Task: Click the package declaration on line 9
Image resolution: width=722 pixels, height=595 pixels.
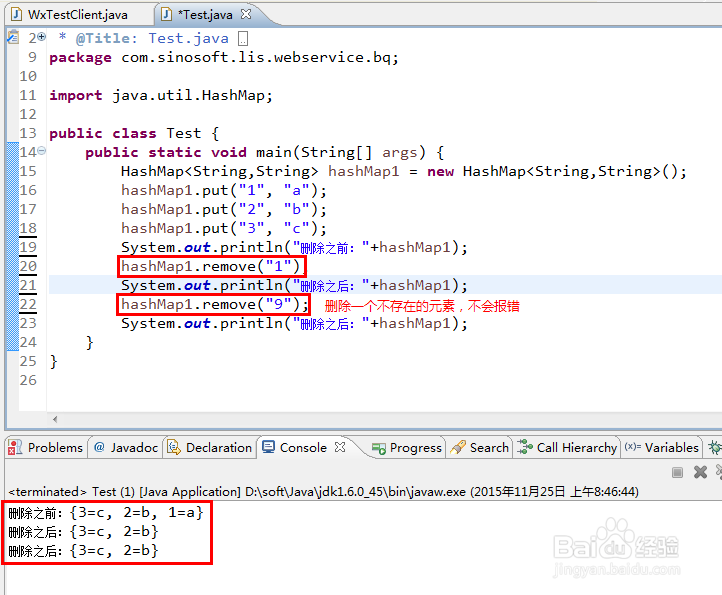Action: 224,58
